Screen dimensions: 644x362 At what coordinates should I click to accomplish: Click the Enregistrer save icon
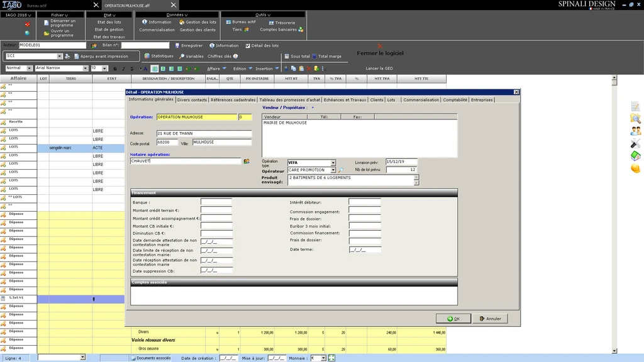[x=177, y=45]
